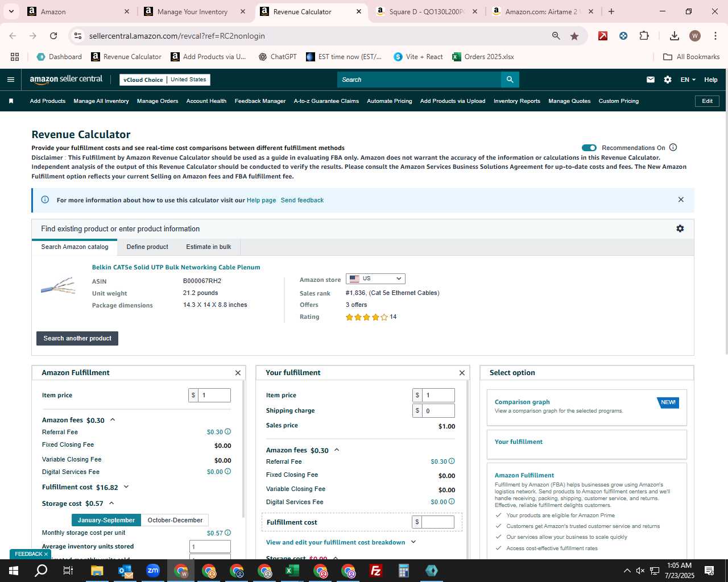Open File Explorer from the taskbar

click(x=97, y=571)
